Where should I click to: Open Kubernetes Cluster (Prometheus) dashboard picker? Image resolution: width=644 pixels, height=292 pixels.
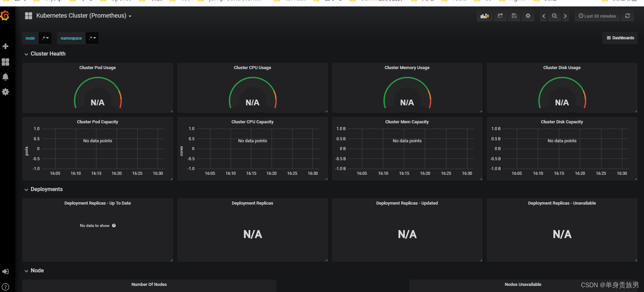(x=84, y=16)
